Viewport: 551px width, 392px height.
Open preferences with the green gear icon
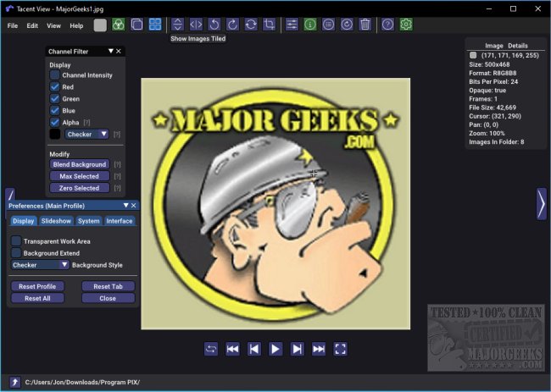point(406,25)
